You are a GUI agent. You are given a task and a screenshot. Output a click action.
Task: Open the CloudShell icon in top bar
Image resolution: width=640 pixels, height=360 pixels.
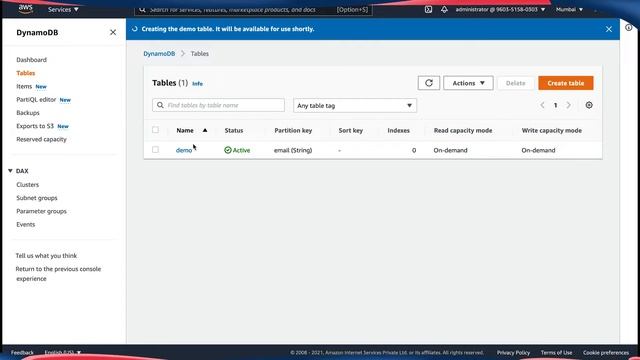(428, 9)
